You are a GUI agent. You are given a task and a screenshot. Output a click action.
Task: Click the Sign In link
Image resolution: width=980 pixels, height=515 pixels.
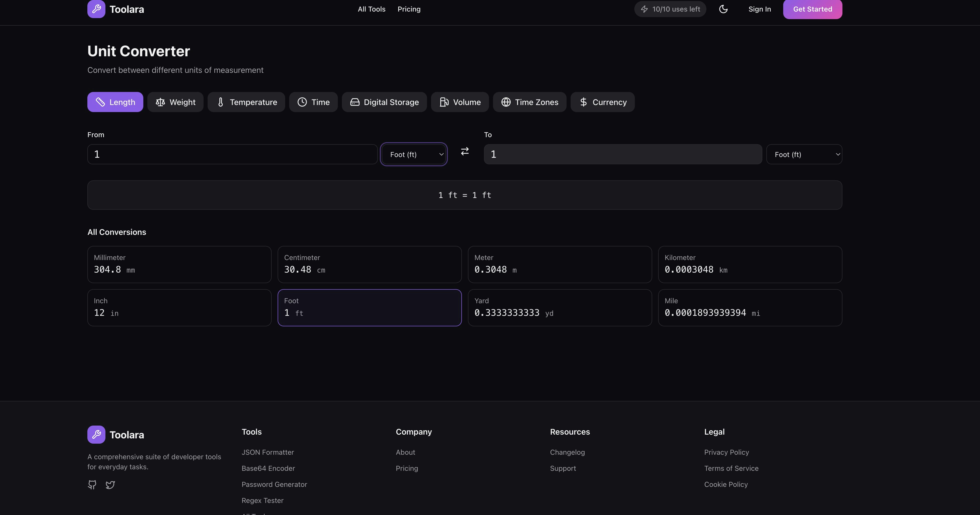click(x=759, y=9)
